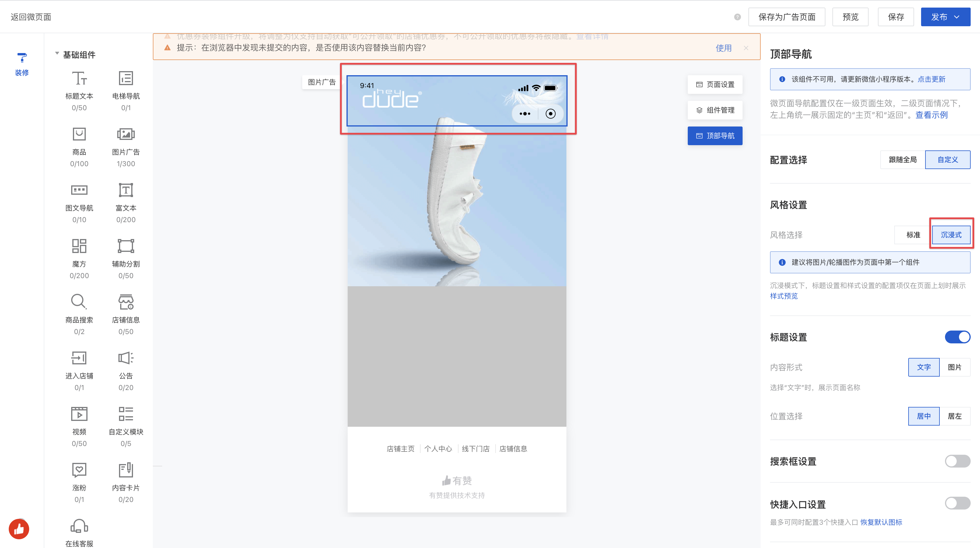
Task: Add the 商品搜索 search component
Action: pos(79,302)
